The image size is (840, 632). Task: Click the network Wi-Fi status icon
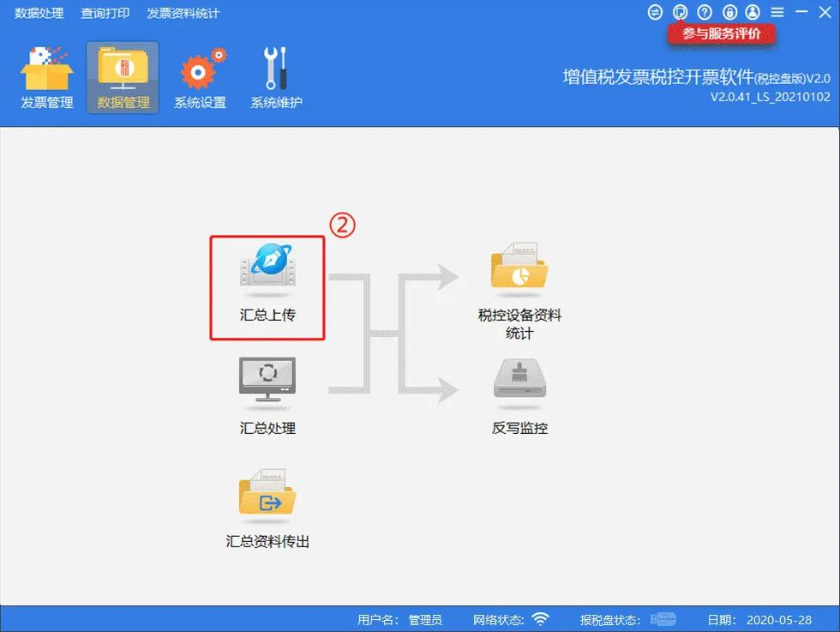click(x=541, y=619)
